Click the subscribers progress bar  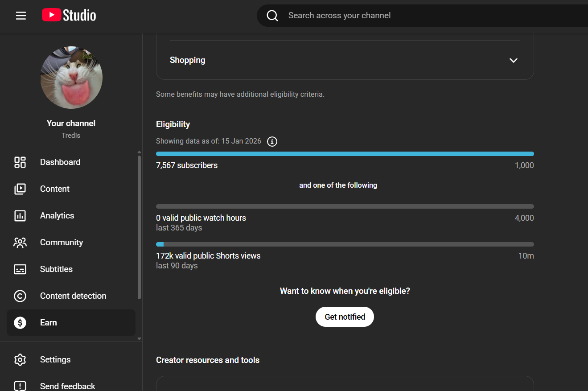345,154
